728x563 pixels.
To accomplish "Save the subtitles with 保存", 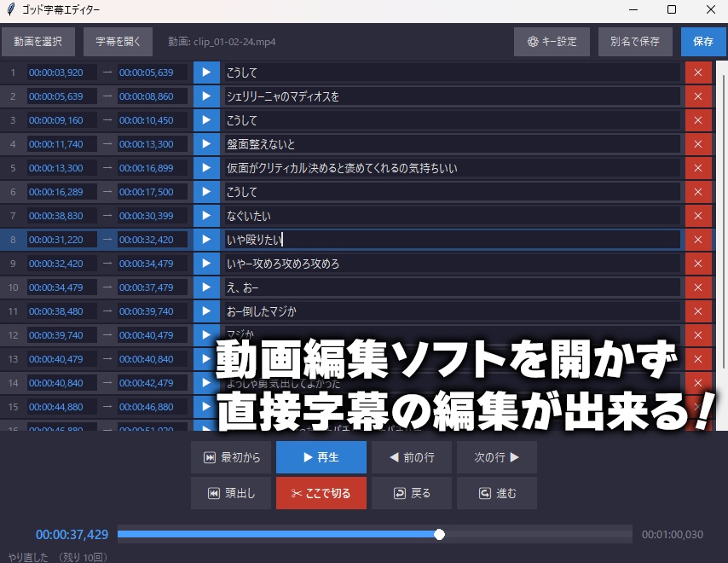I will click(x=703, y=40).
